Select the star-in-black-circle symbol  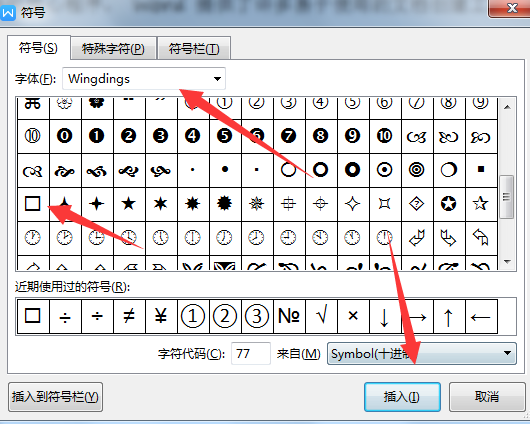click(x=448, y=204)
